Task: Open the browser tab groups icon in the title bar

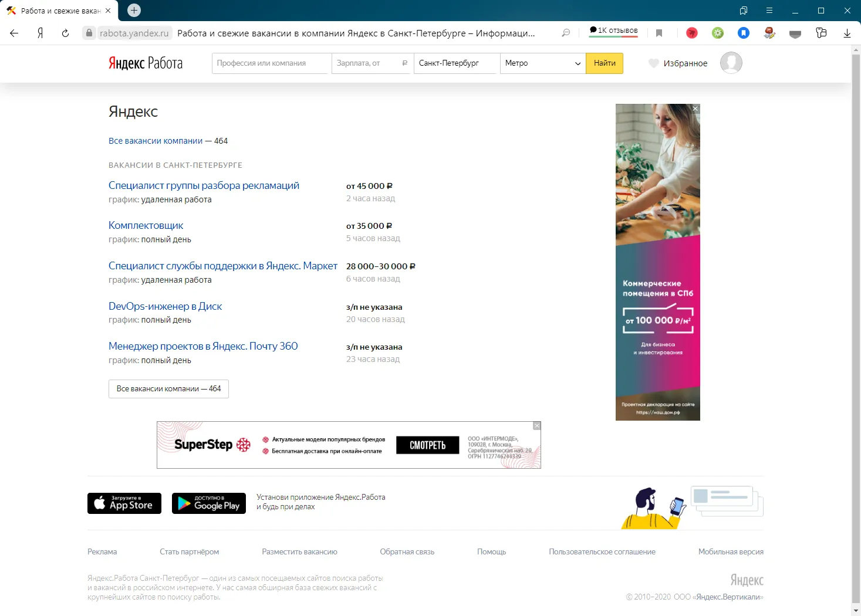Action: coord(744,11)
